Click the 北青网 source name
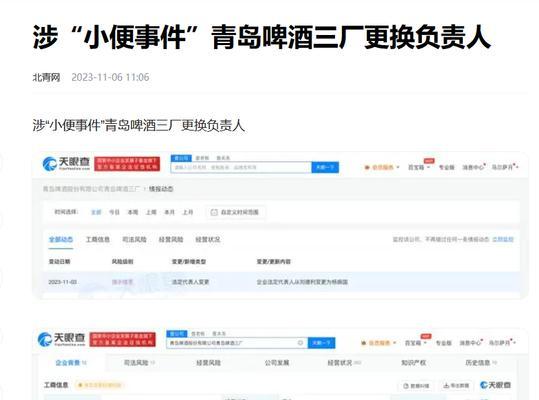539x400 pixels. [46, 77]
